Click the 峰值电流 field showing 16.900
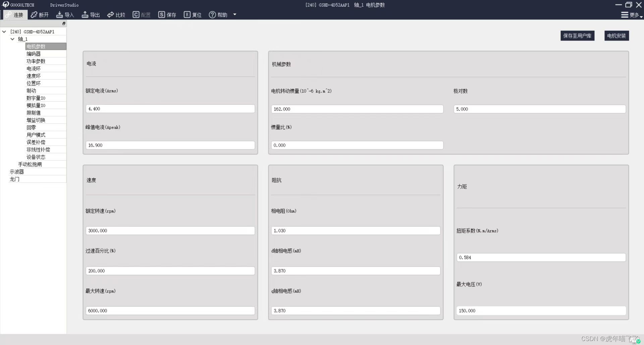Viewport: 644px width, 345px height. (x=170, y=145)
